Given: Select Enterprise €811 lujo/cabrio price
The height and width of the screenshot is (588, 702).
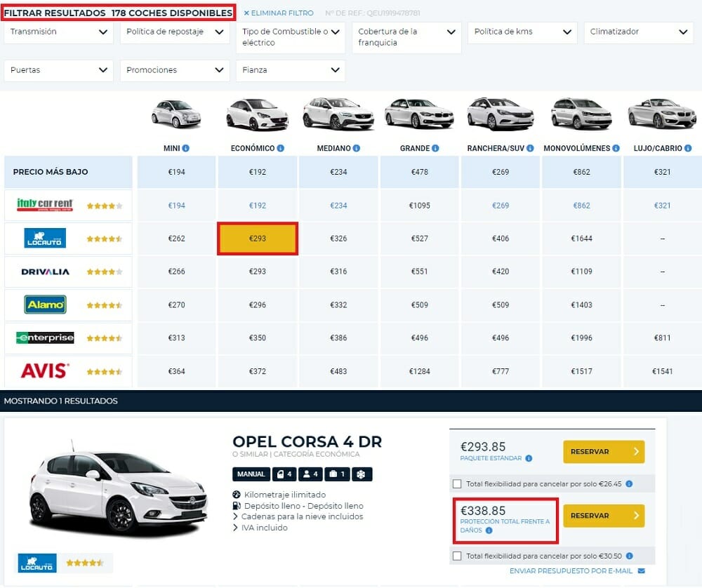Looking at the screenshot, I should 662,338.
